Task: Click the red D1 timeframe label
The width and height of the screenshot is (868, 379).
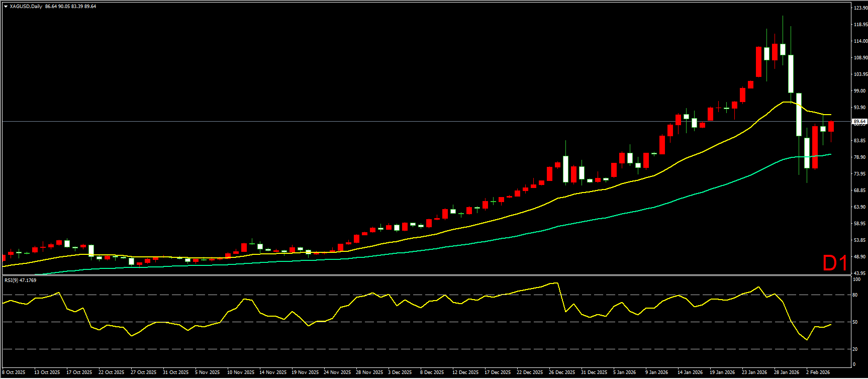Action: point(835,263)
